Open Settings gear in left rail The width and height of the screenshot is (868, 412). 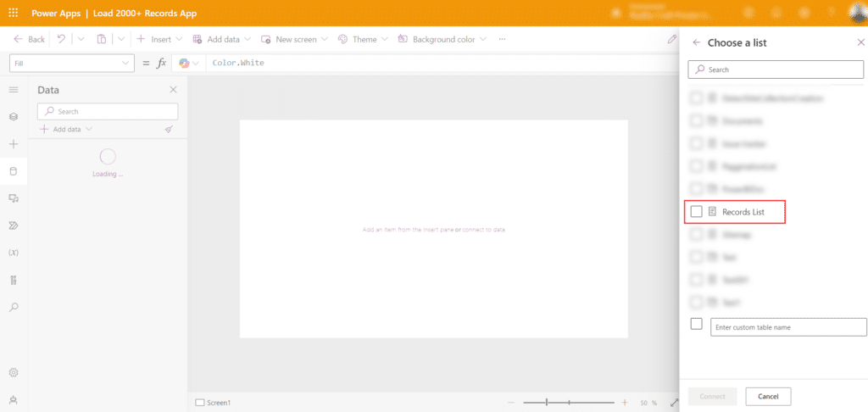[x=13, y=372]
